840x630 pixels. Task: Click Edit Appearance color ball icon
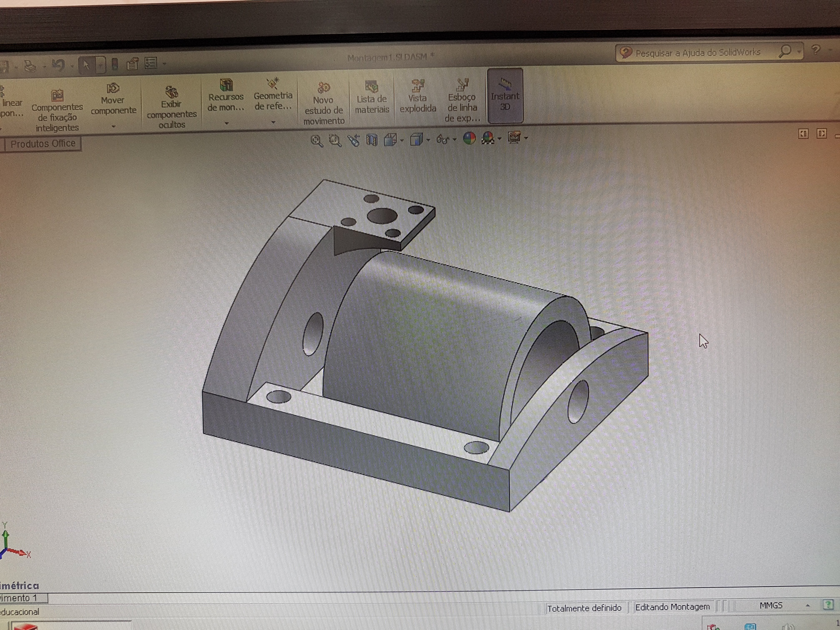tap(469, 138)
